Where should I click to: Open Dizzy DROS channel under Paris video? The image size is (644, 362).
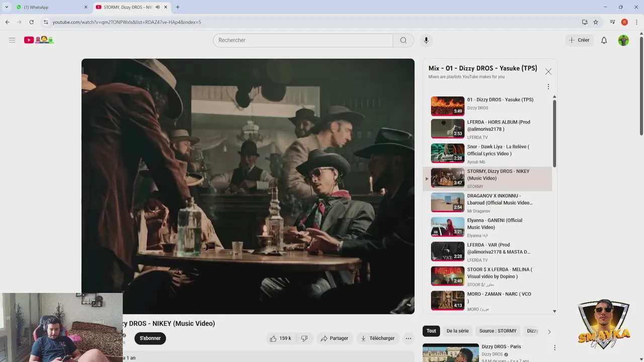(492, 354)
